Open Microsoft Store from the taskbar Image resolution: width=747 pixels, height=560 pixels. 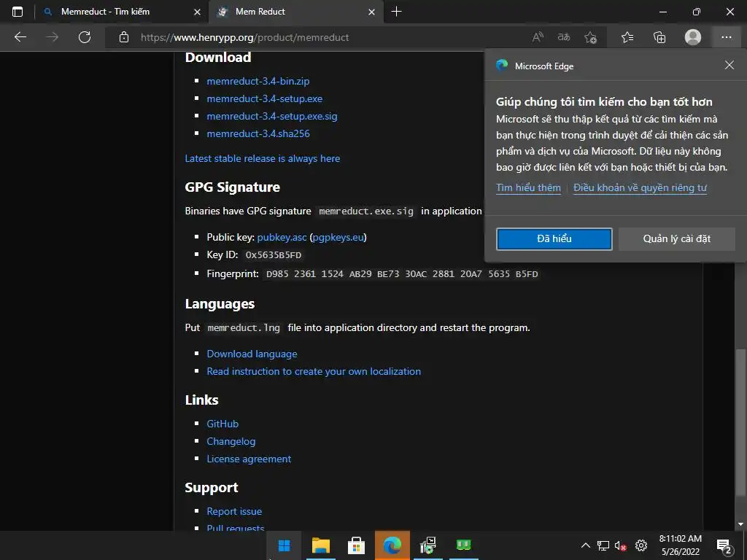pos(356,545)
